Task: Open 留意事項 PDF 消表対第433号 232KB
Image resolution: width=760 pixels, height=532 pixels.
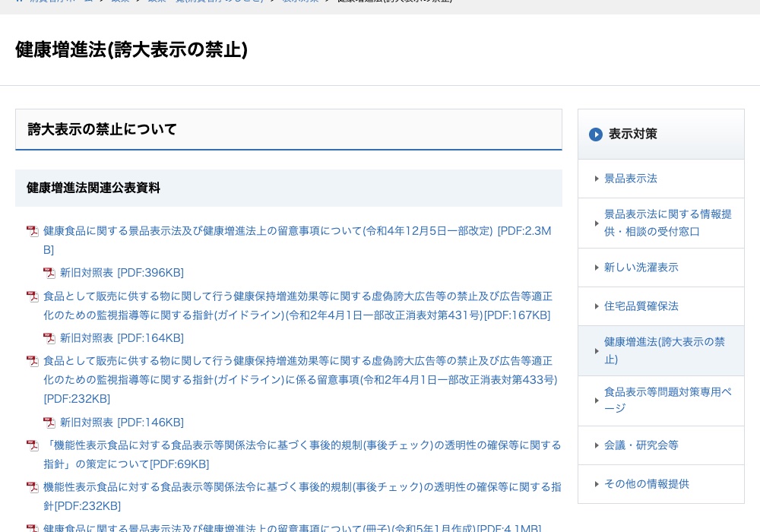Action: 300,380
